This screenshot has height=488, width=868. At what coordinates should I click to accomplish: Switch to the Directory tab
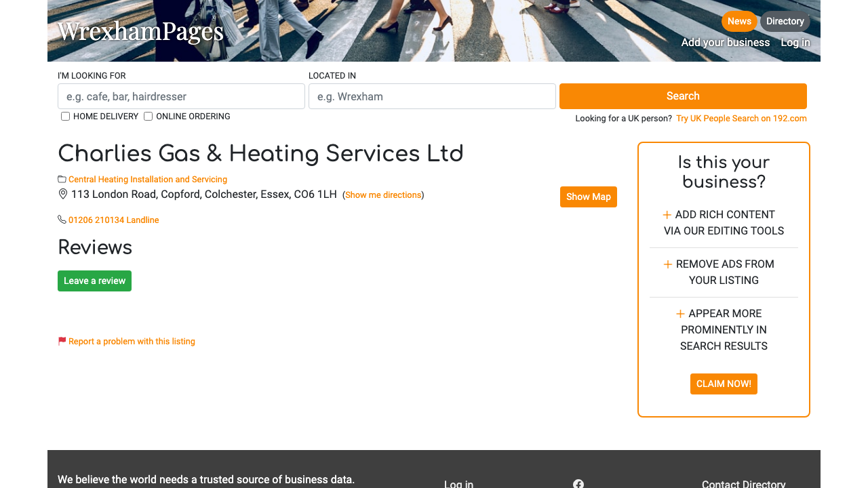tap(785, 21)
